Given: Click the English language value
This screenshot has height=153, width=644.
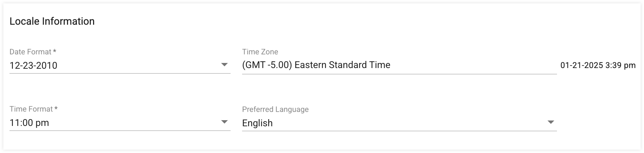Looking at the screenshot, I should tap(257, 123).
